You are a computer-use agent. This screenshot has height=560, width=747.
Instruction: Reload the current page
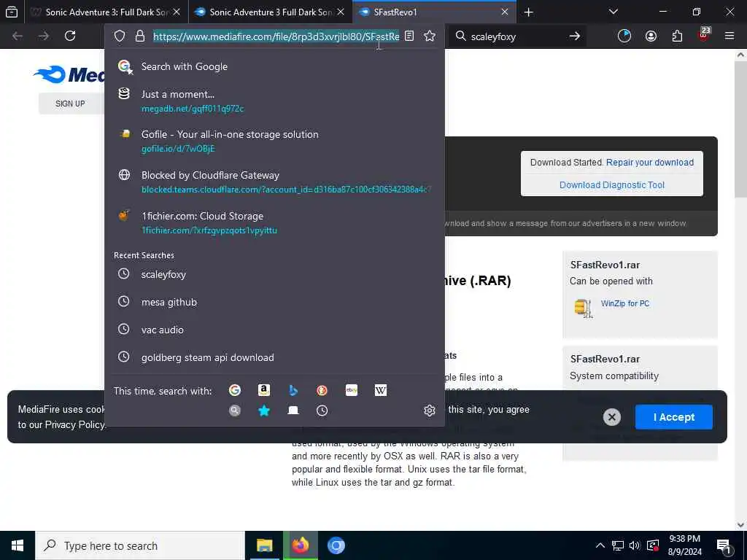(70, 36)
